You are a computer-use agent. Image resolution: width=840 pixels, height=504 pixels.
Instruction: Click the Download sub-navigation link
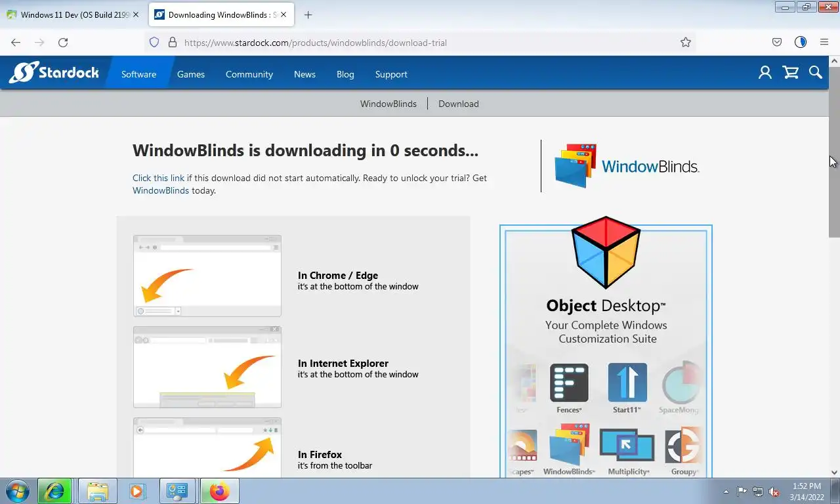click(459, 104)
